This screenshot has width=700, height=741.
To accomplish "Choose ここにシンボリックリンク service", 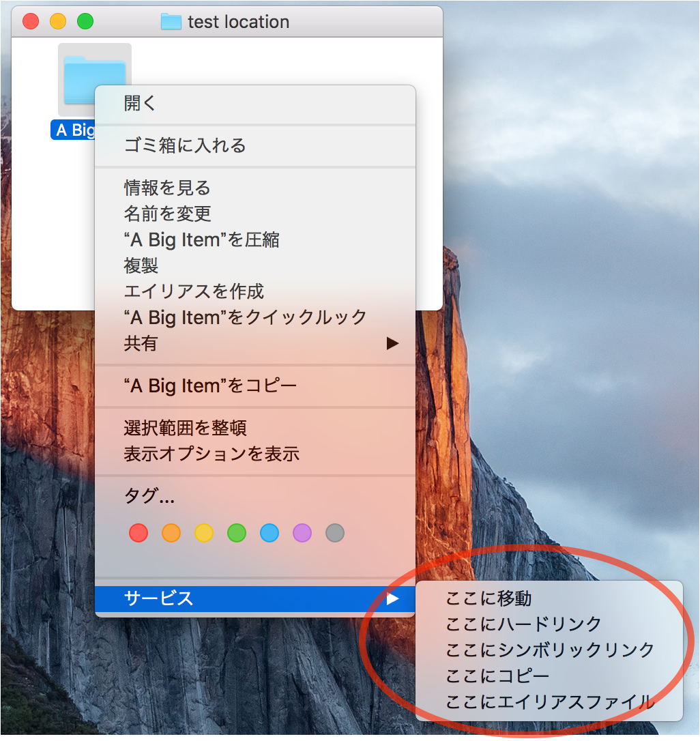I will coord(549,650).
